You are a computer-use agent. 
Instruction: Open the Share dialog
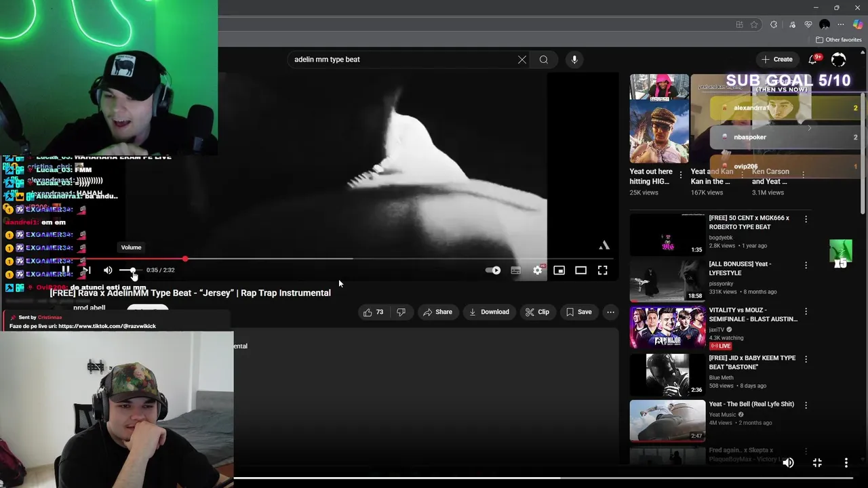[x=437, y=312]
